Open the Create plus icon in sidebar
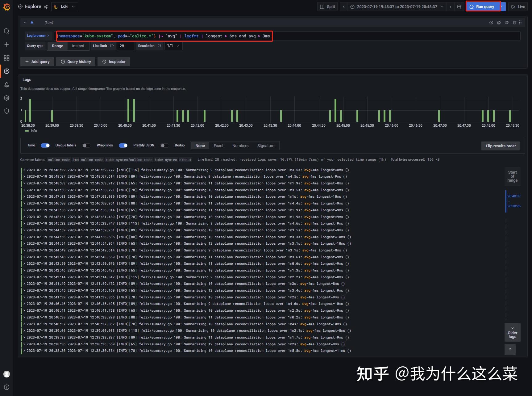The image size is (532, 396). pos(6,44)
